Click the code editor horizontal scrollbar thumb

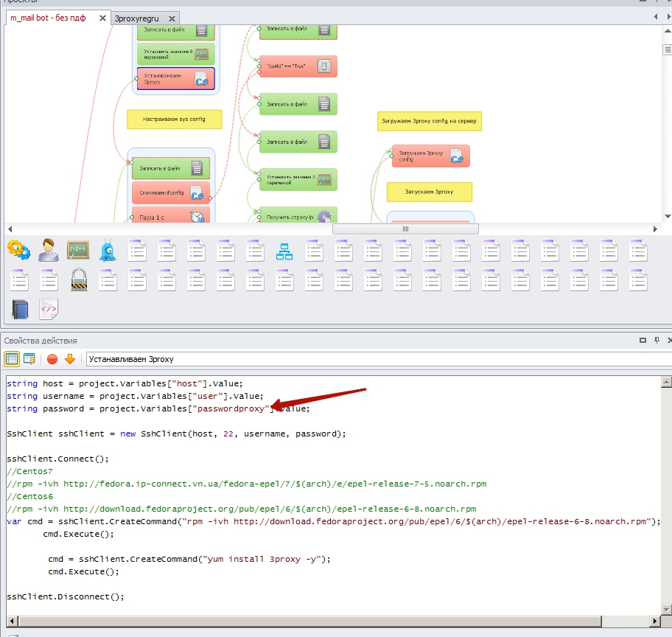coord(310,621)
